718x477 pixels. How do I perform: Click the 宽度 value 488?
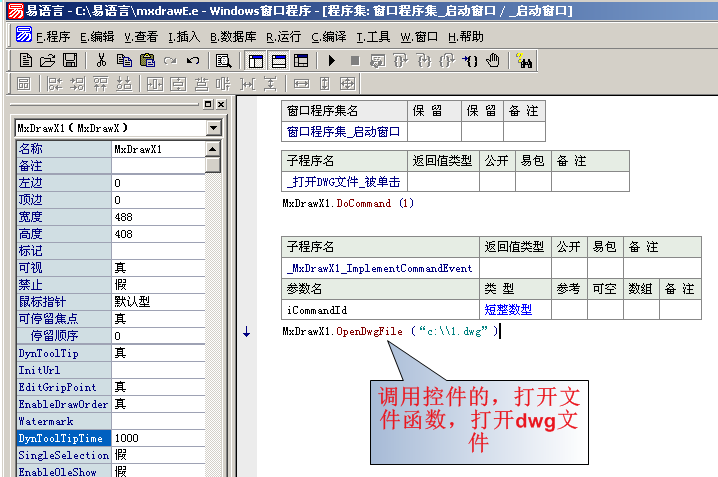[x=158, y=217]
